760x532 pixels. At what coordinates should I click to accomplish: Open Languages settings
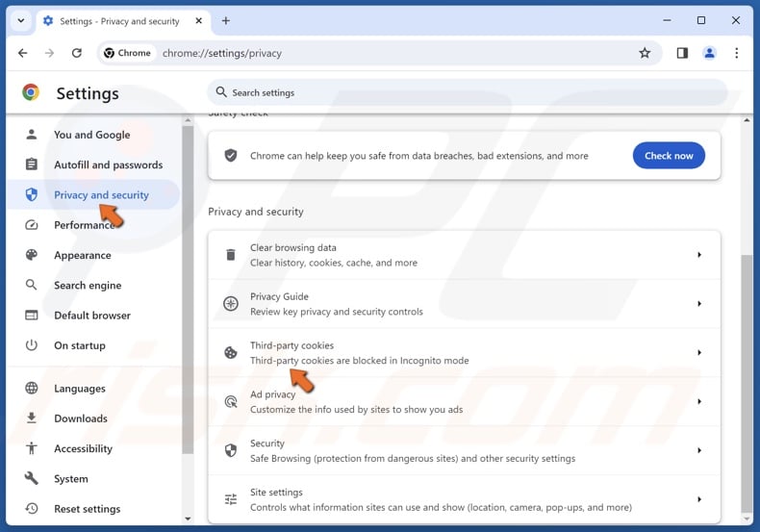(x=94, y=388)
